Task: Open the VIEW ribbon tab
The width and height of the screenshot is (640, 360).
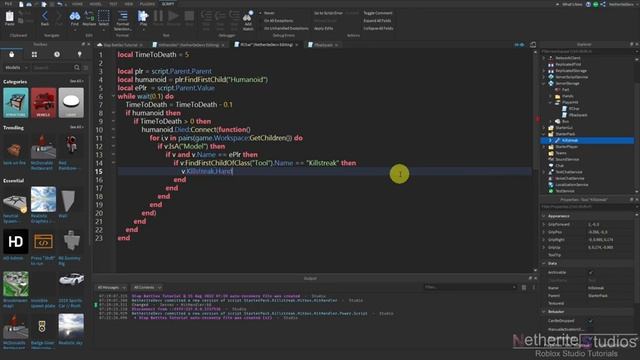Action: pos(129,4)
